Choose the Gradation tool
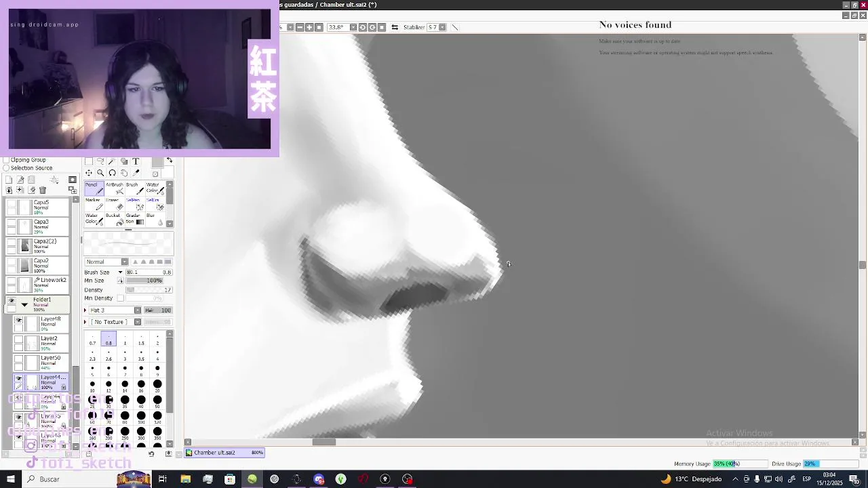 tap(135, 220)
